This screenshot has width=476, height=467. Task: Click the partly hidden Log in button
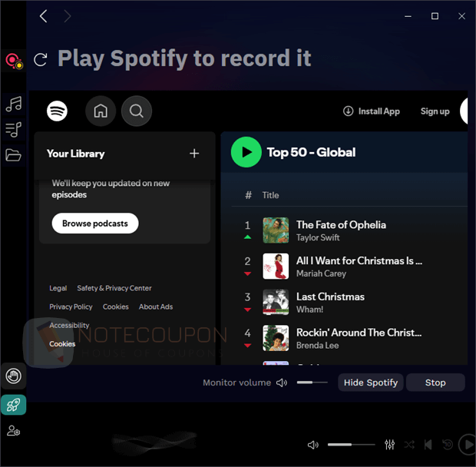pyautogui.click(x=464, y=111)
